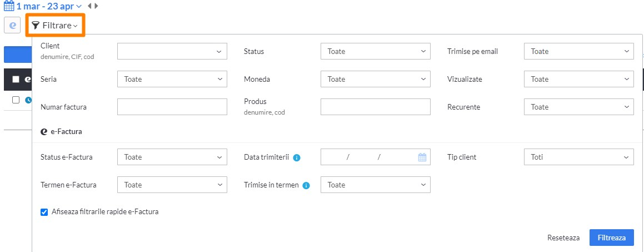Toggle the Filtrare menu
The width and height of the screenshot is (644, 252).
pos(55,26)
